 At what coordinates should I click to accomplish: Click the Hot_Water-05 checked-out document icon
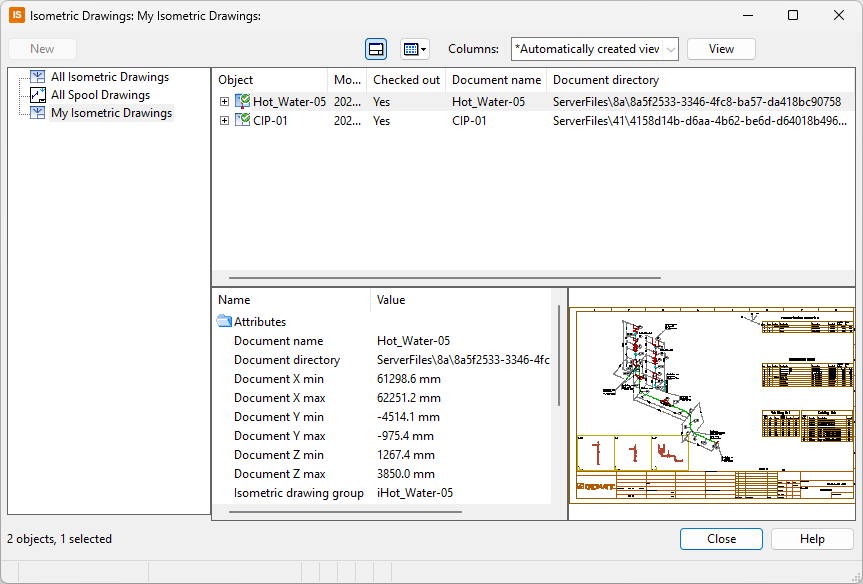(x=242, y=102)
